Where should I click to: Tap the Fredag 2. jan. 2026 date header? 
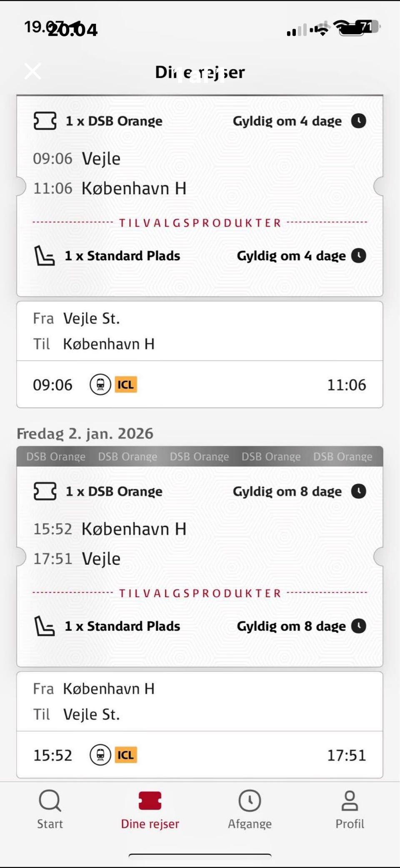pyautogui.click(x=85, y=434)
